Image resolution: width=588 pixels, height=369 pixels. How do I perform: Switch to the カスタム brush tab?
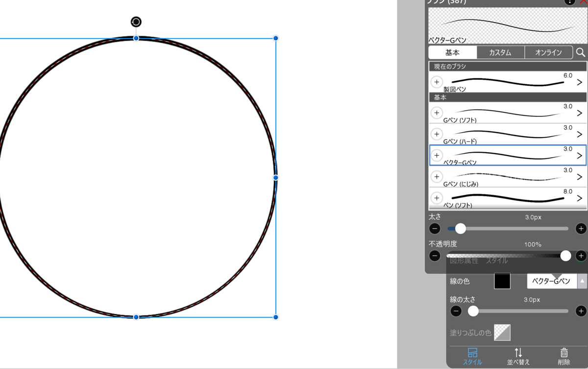tap(500, 52)
